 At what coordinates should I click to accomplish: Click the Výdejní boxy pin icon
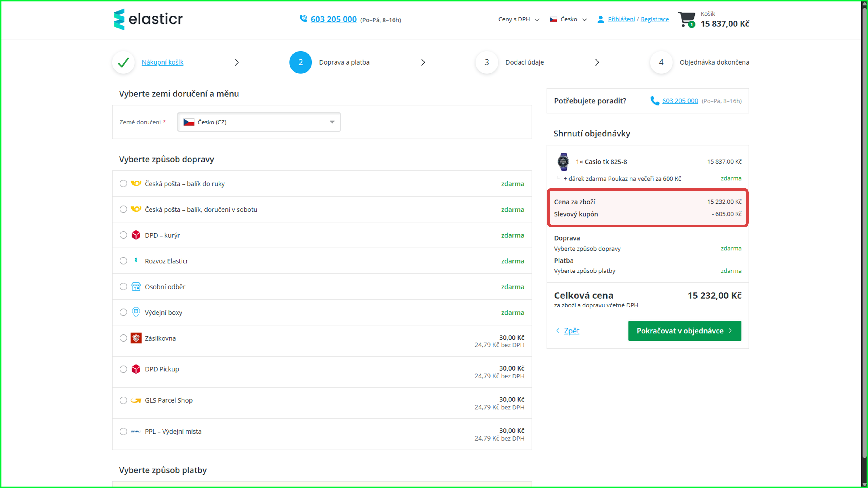(136, 312)
